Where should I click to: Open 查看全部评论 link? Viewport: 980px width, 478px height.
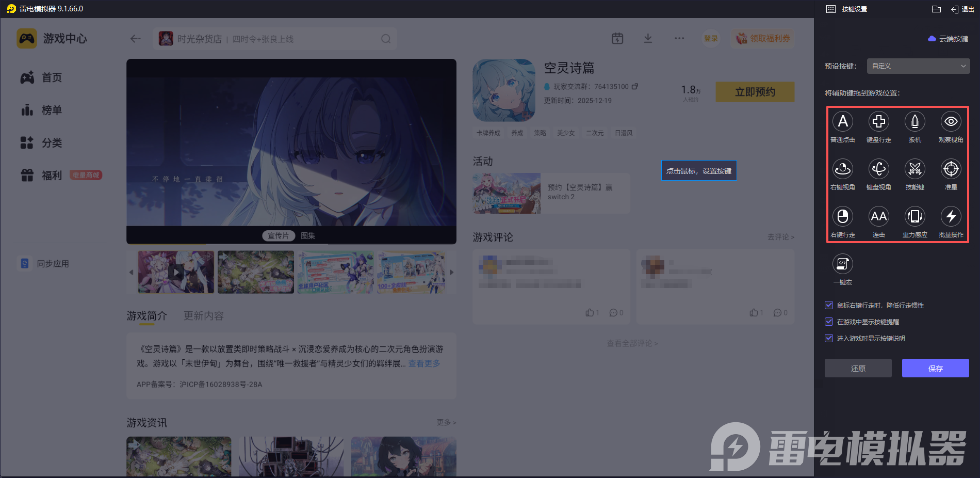632,343
